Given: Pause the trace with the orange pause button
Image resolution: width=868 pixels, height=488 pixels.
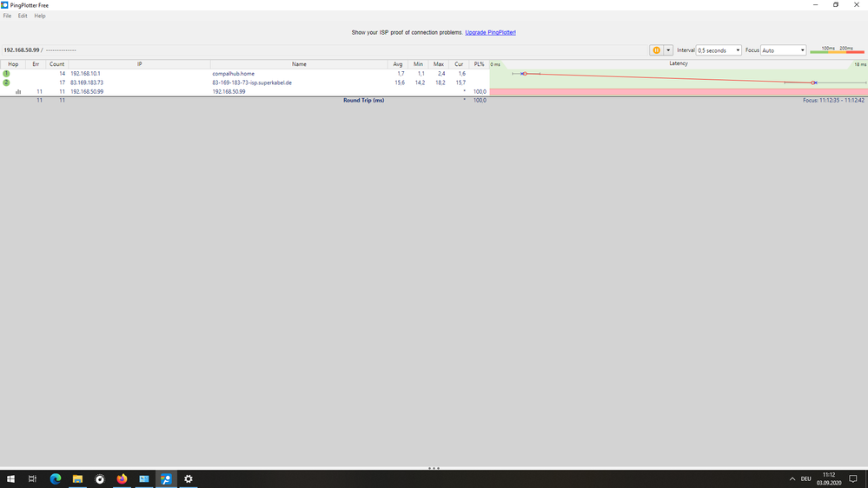Looking at the screenshot, I should coord(656,50).
